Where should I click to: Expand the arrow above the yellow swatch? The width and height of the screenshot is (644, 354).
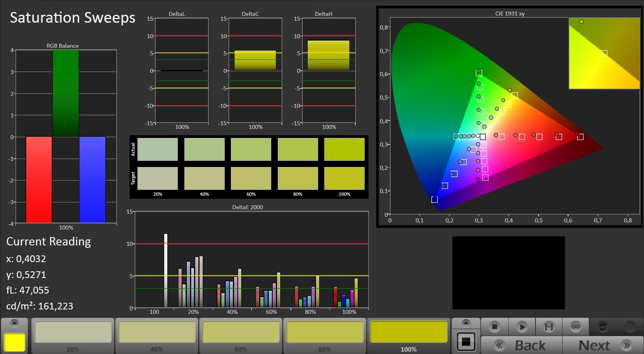(x=14, y=323)
